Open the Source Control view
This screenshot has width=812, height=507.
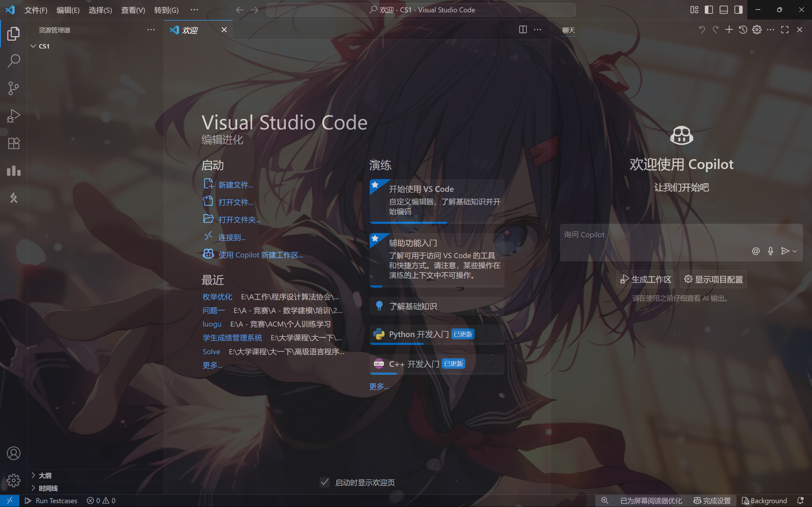click(13, 88)
